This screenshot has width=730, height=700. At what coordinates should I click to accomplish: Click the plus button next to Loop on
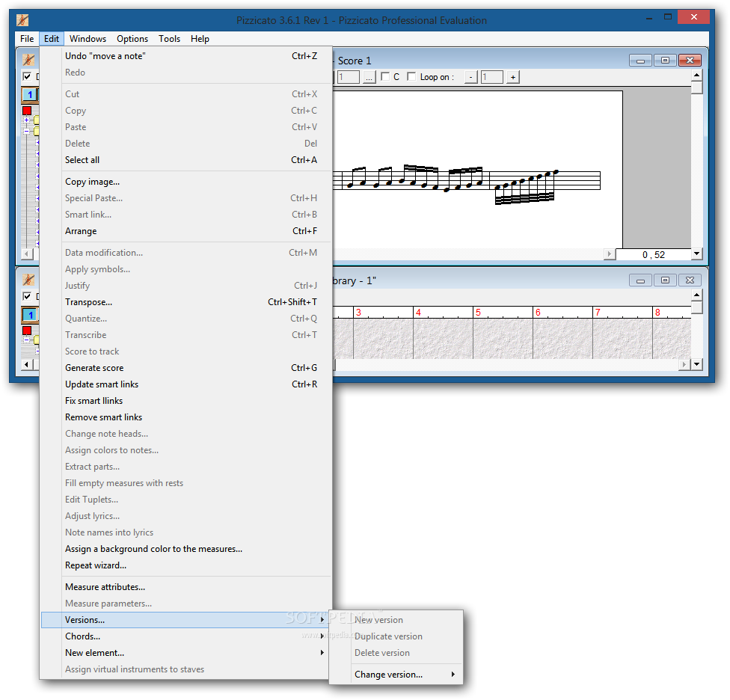[x=513, y=77]
